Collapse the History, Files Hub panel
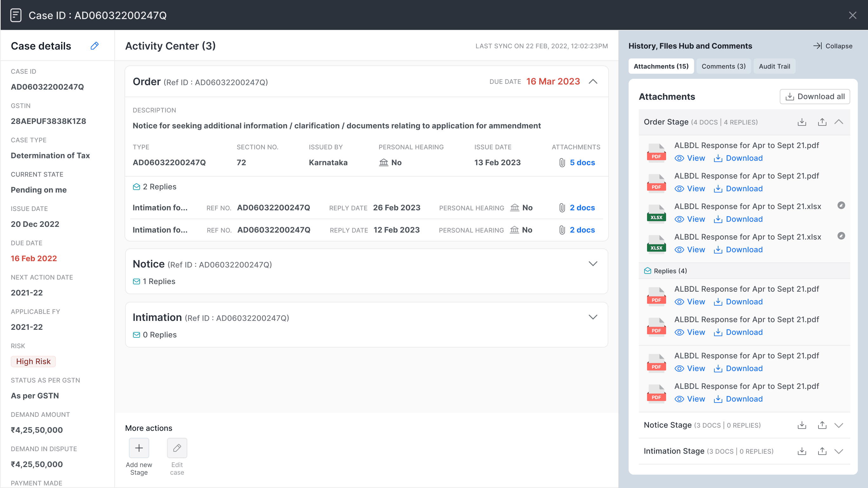Image resolution: width=868 pixels, height=488 pixels. tap(833, 46)
